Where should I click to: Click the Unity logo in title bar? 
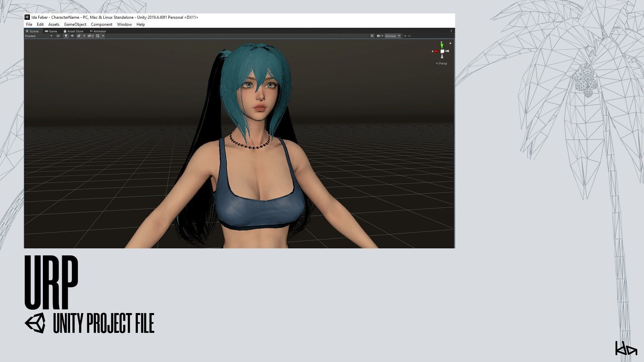point(27,17)
